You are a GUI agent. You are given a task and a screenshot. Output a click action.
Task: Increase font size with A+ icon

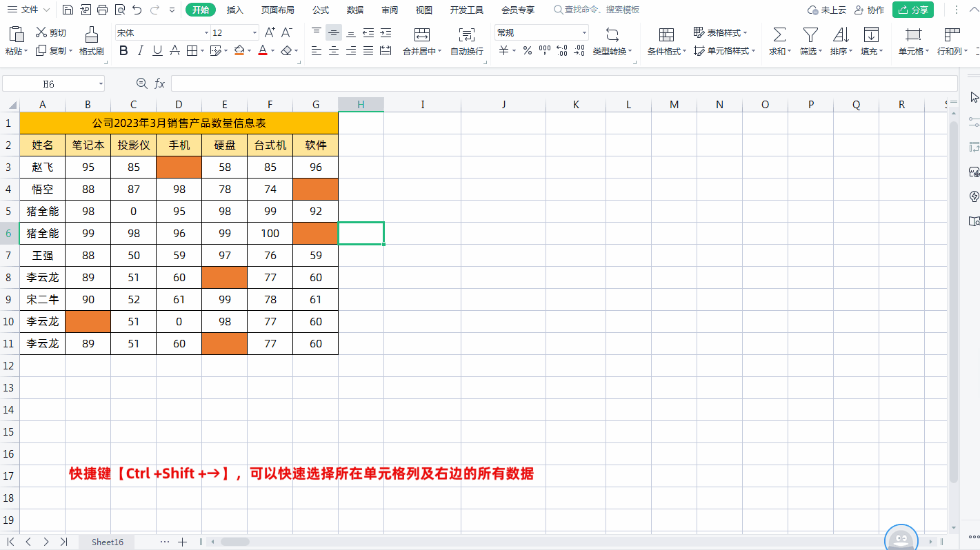pos(270,32)
